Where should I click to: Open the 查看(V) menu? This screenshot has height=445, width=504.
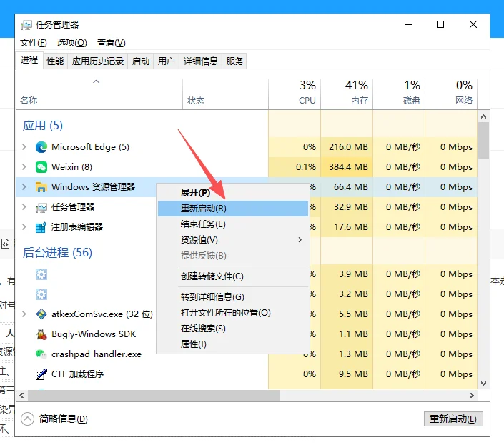click(x=112, y=43)
